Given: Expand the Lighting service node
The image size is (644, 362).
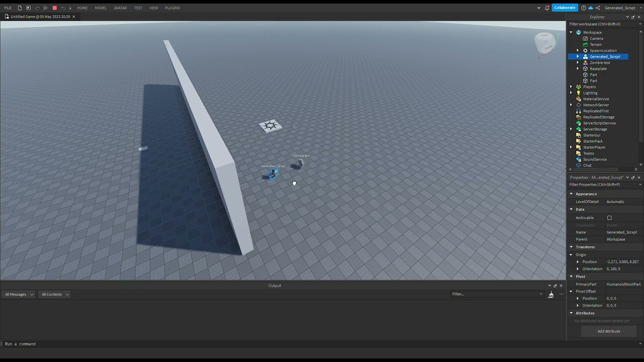Looking at the screenshot, I should 571,93.
